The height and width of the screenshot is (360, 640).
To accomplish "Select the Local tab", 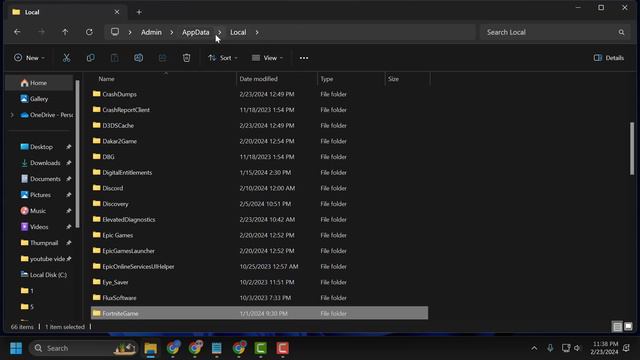I will click(x=65, y=12).
